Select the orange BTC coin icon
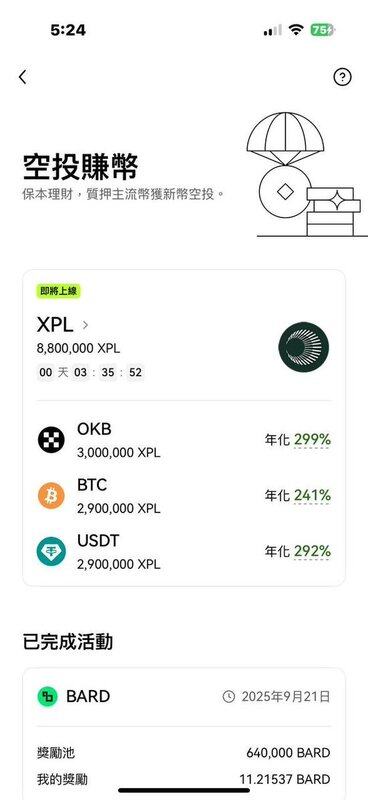Viewport: 368px width, 800px height. pos(51,495)
